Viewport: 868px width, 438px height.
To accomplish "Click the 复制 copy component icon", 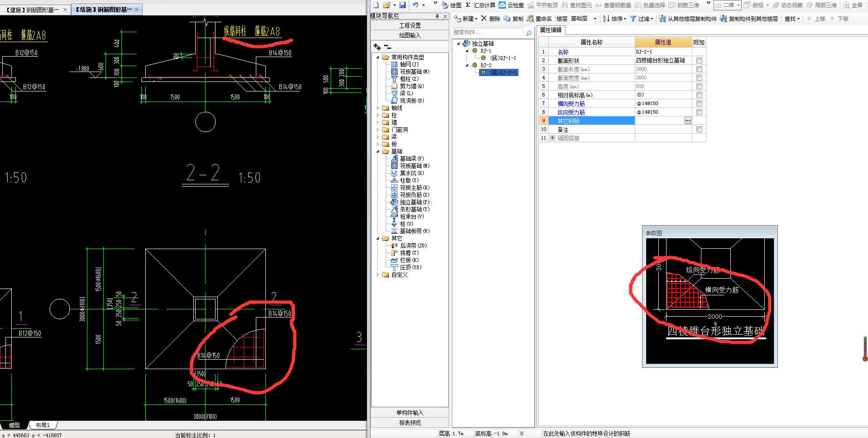I will click(513, 19).
